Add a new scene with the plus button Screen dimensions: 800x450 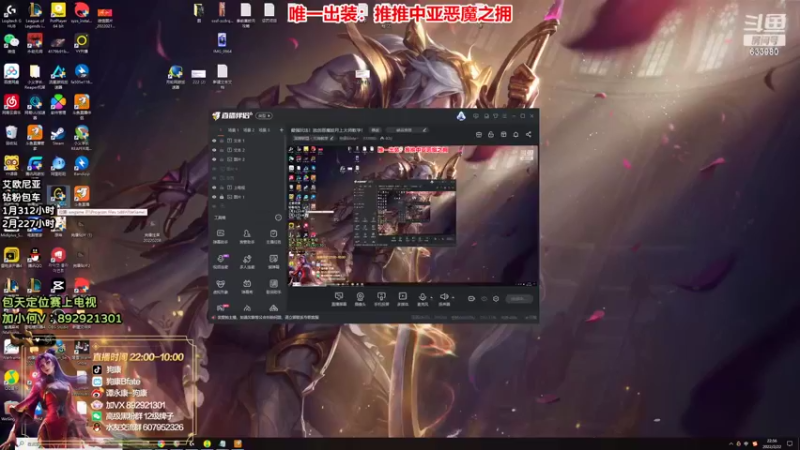281,130
